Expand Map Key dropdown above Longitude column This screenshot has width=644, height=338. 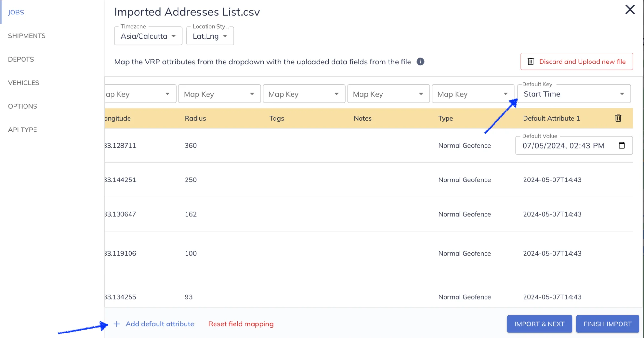140,94
